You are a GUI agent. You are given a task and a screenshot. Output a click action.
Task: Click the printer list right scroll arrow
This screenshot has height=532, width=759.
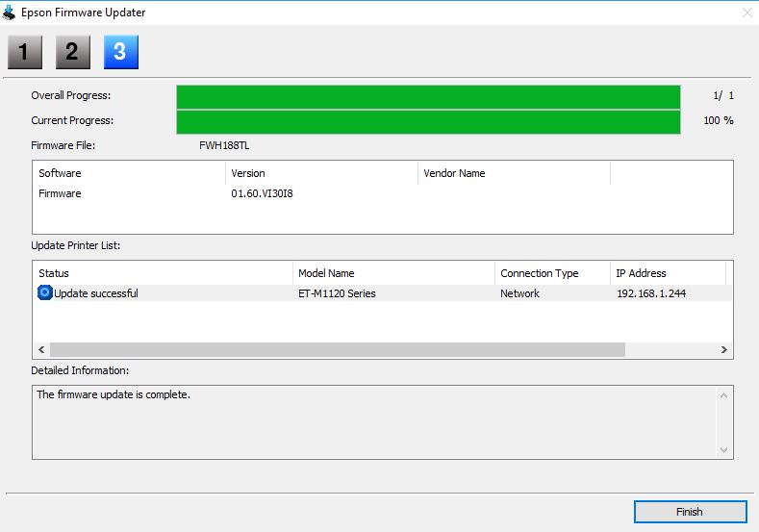pyautogui.click(x=724, y=349)
